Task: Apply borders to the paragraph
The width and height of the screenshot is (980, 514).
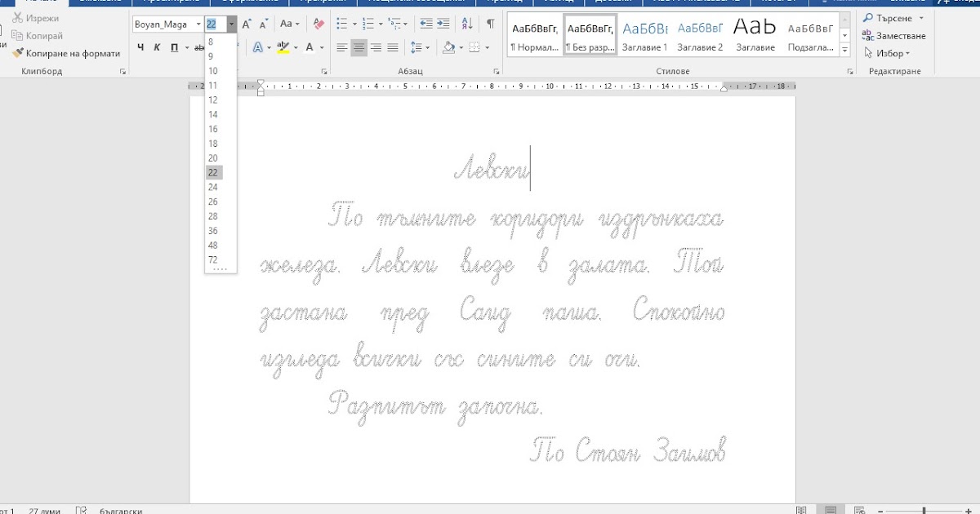Action: pyautogui.click(x=473, y=48)
